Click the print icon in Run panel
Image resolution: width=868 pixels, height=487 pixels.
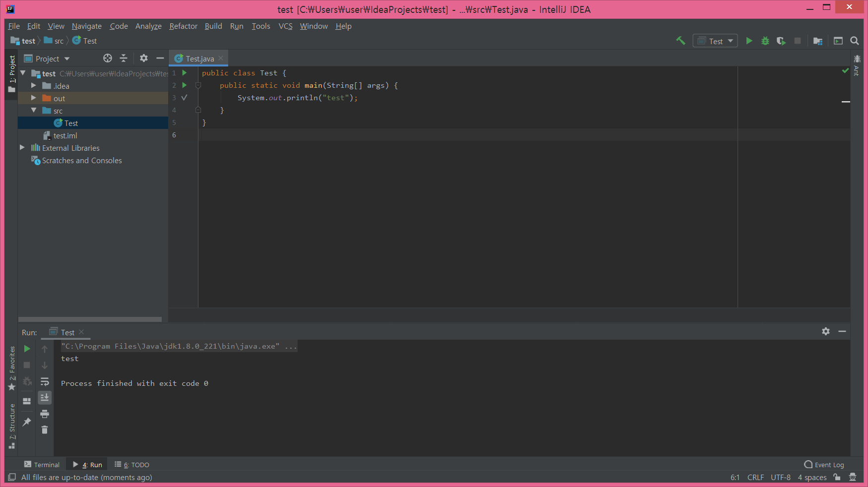(x=45, y=414)
